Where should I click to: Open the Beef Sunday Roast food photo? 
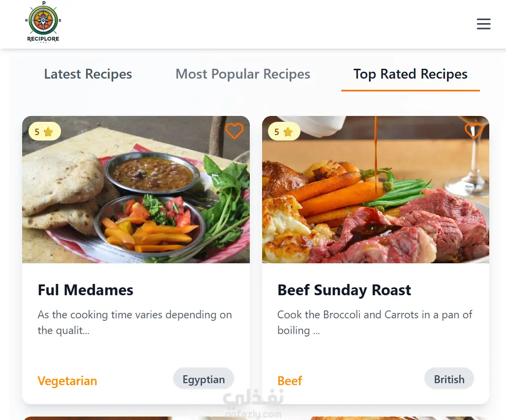click(x=376, y=190)
